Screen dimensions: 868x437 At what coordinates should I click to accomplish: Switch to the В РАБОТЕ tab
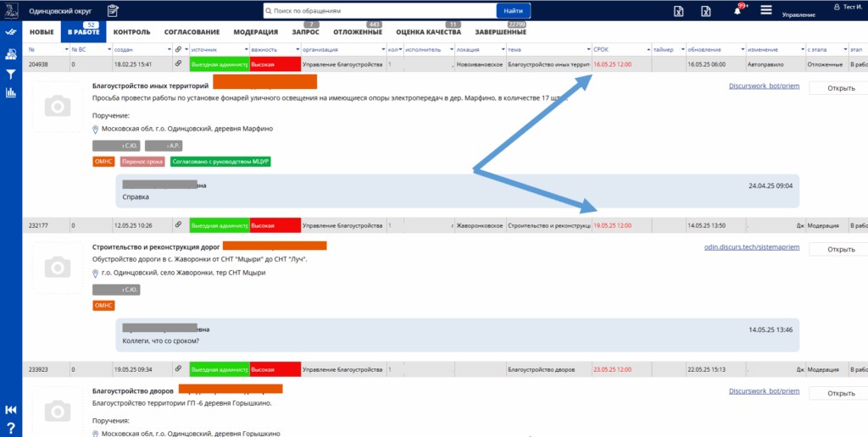tap(83, 32)
